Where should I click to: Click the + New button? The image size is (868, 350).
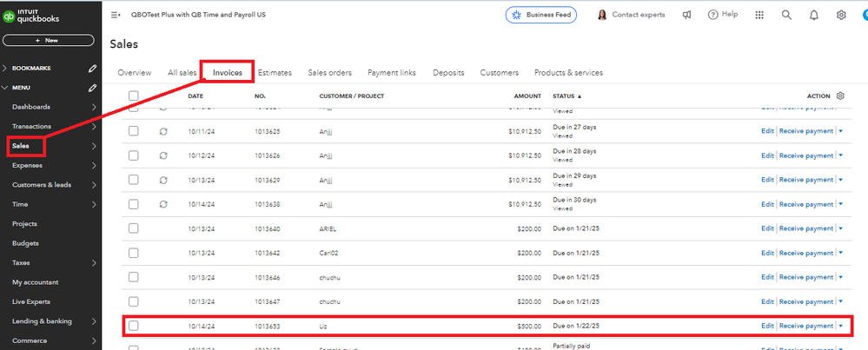[x=48, y=40]
